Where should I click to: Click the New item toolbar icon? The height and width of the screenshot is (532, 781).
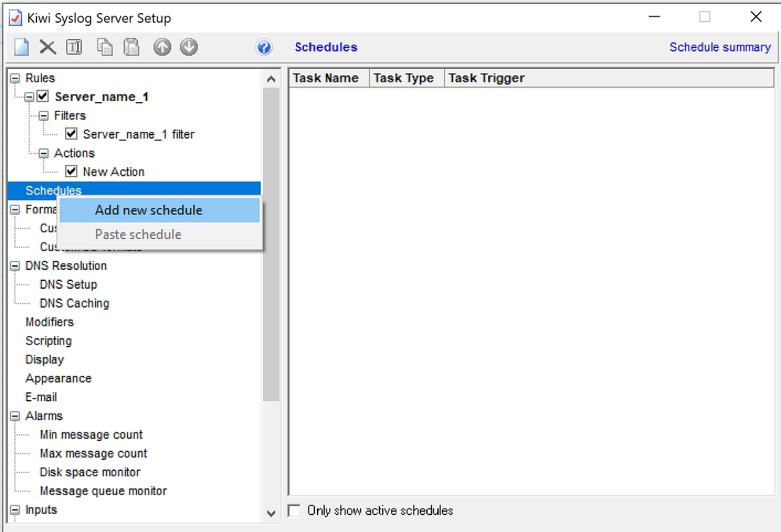pyautogui.click(x=21, y=47)
